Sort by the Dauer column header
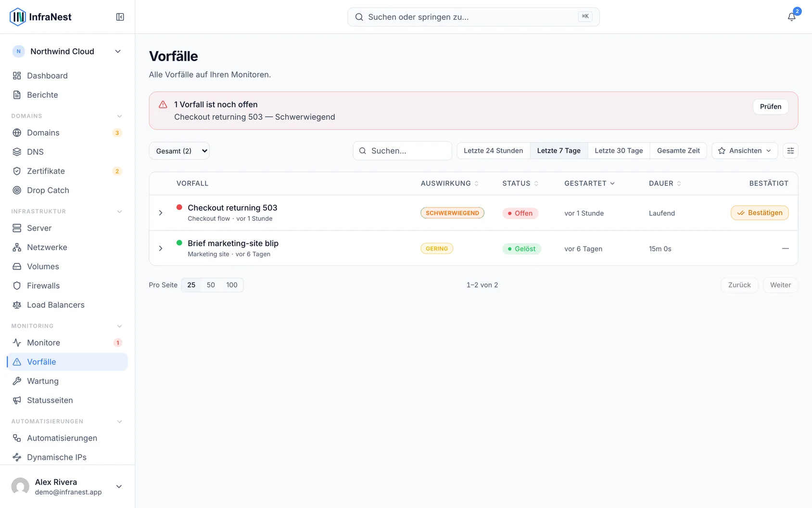The width and height of the screenshot is (812, 508). click(x=665, y=183)
